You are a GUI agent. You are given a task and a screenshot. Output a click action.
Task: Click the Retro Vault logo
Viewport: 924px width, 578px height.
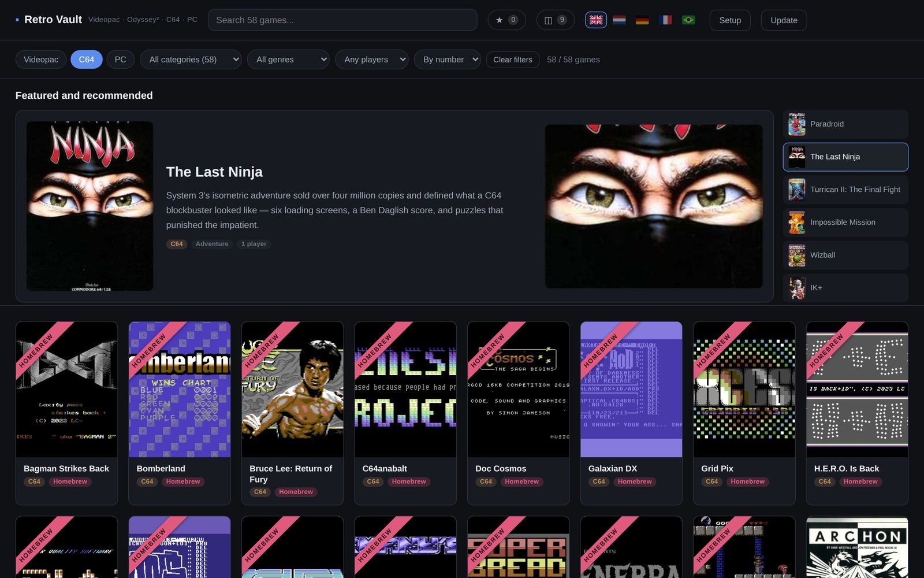49,20
